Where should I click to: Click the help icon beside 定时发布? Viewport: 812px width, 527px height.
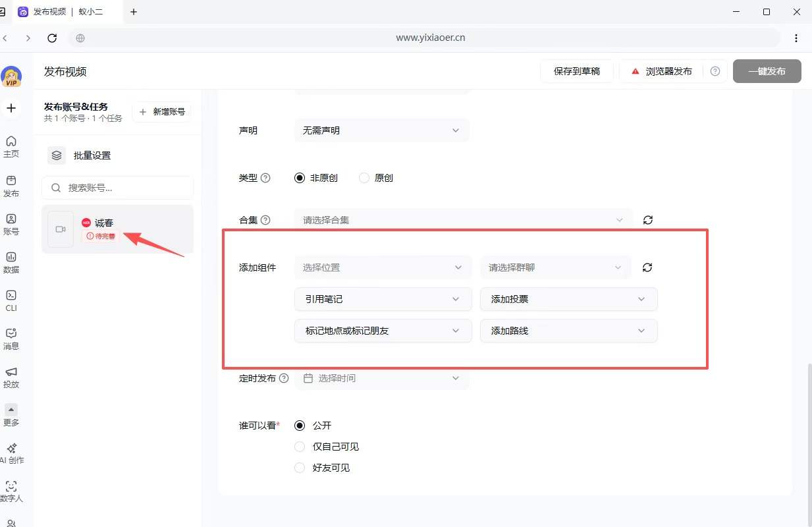(x=284, y=378)
